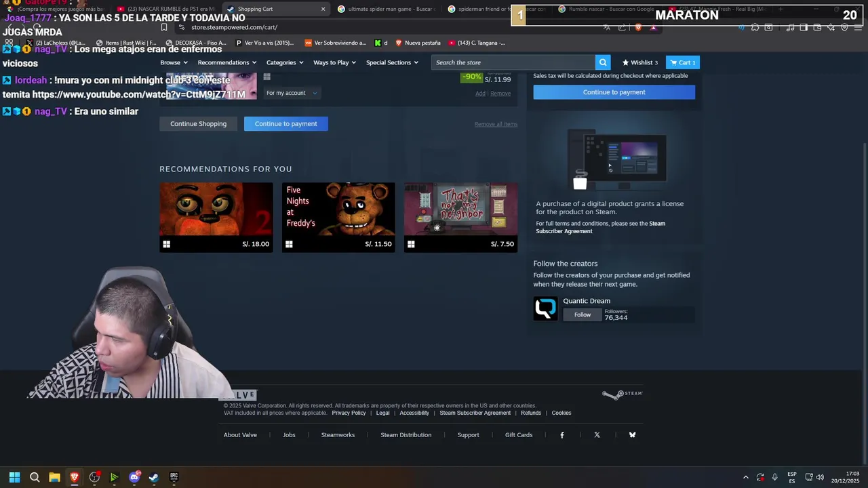Click the Steam logo in the footer
The image size is (868, 488).
(622, 394)
